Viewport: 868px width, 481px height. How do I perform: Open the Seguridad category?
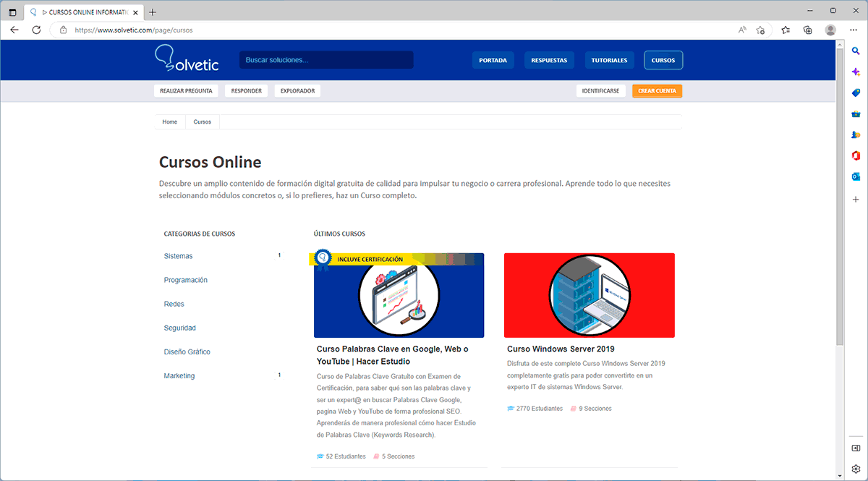(x=180, y=328)
